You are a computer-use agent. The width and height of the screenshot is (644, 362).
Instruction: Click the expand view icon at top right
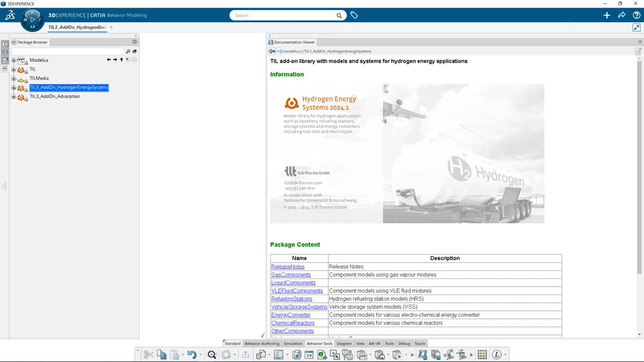[636, 27]
